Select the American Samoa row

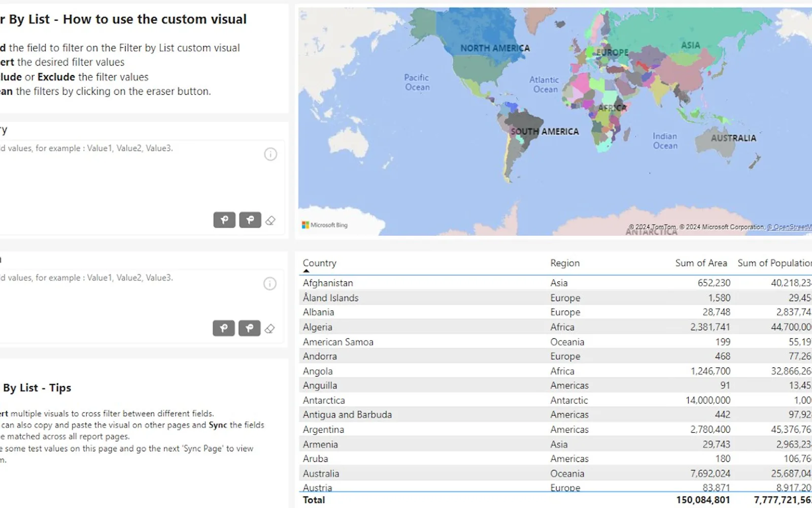556,342
